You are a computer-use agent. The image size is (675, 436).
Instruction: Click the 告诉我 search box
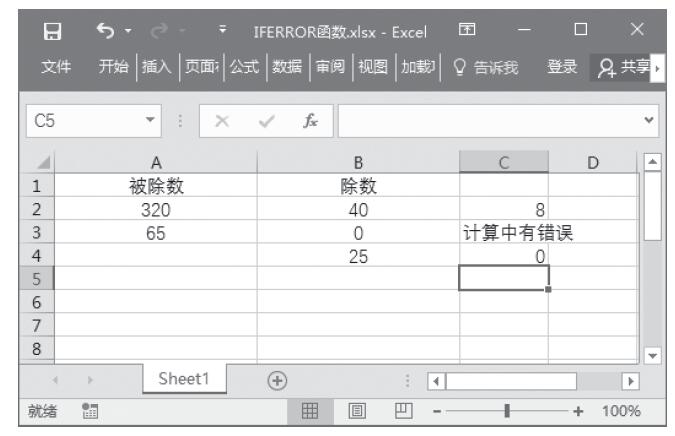click(486, 68)
